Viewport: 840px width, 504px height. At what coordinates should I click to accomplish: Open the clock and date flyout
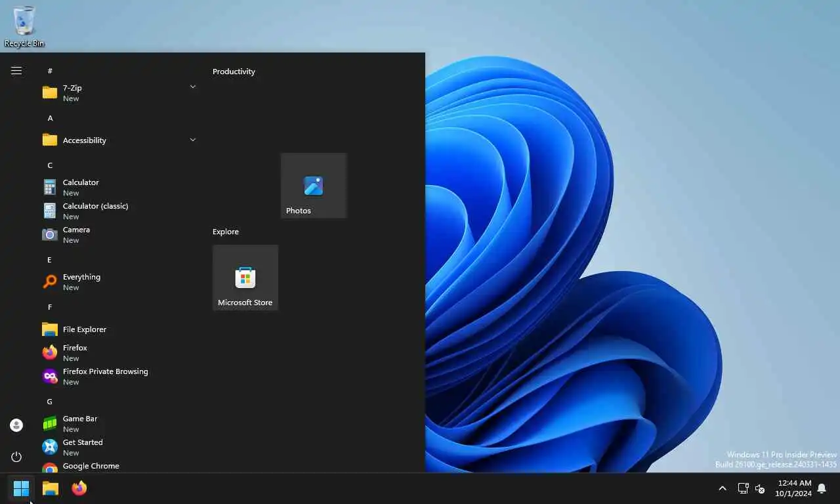coord(793,488)
